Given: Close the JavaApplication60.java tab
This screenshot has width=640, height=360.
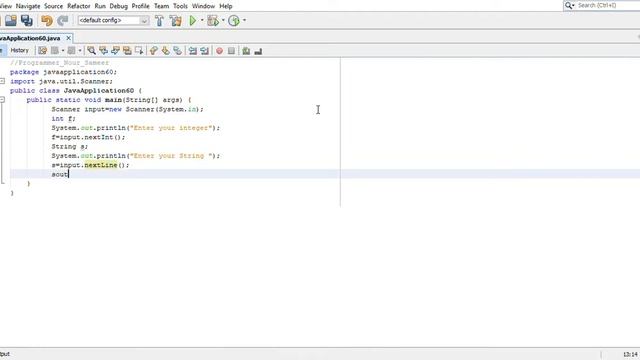Looking at the screenshot, I should pos(68,38).
